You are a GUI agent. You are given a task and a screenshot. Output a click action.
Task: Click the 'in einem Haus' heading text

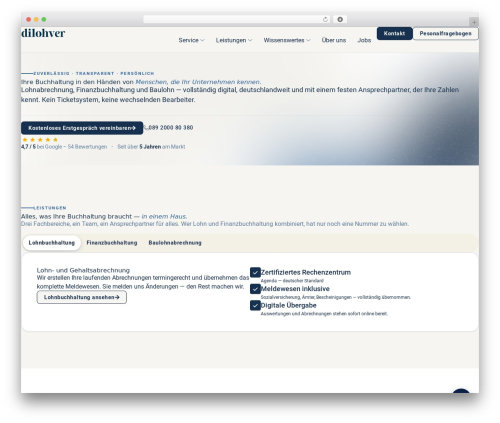pyautogui.click(x=164, y=216)
